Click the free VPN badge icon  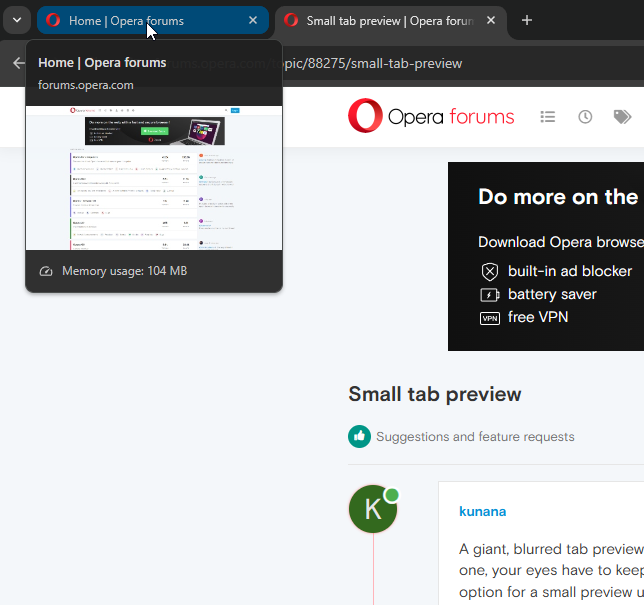(490, 318)
